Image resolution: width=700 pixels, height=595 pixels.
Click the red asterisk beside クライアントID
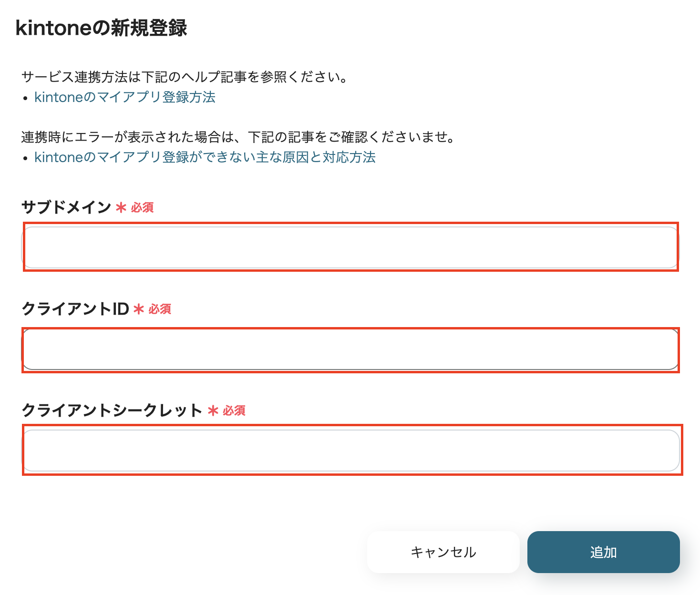(138, 310)
